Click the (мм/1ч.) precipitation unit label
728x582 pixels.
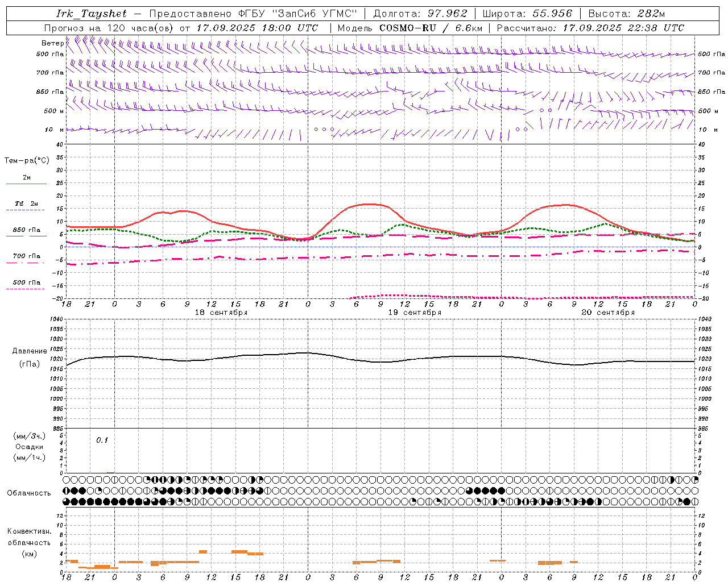coord(30,458)
